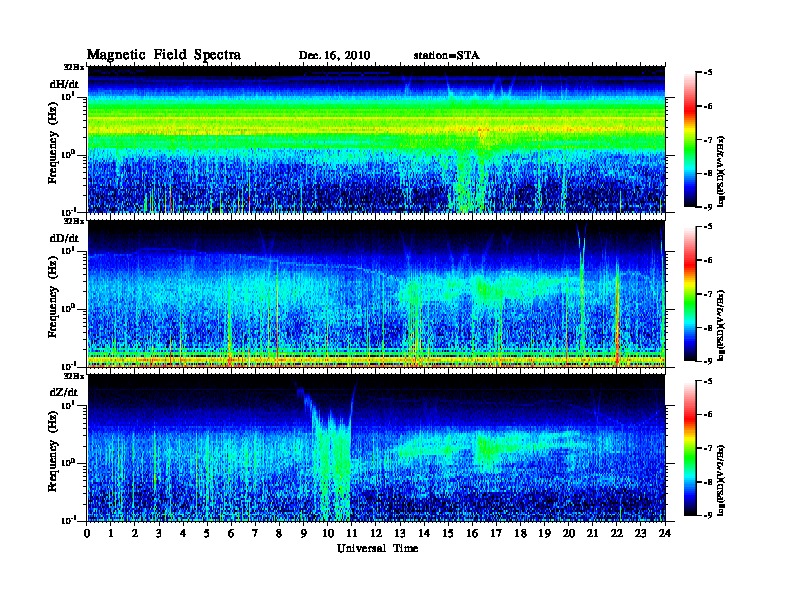Click hour tick label 14 on time axis
The height and width of the screenshot is (612, 792).
(424, 533)
